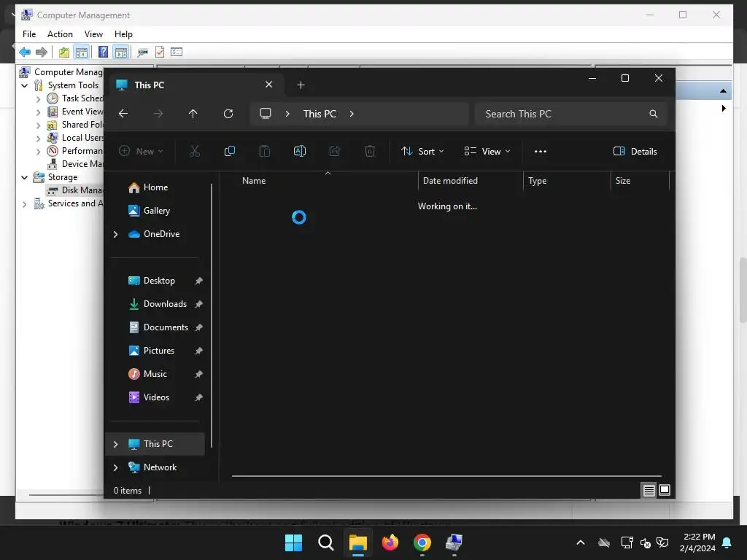Expand This PC in the navigation pane

[115, 444]
